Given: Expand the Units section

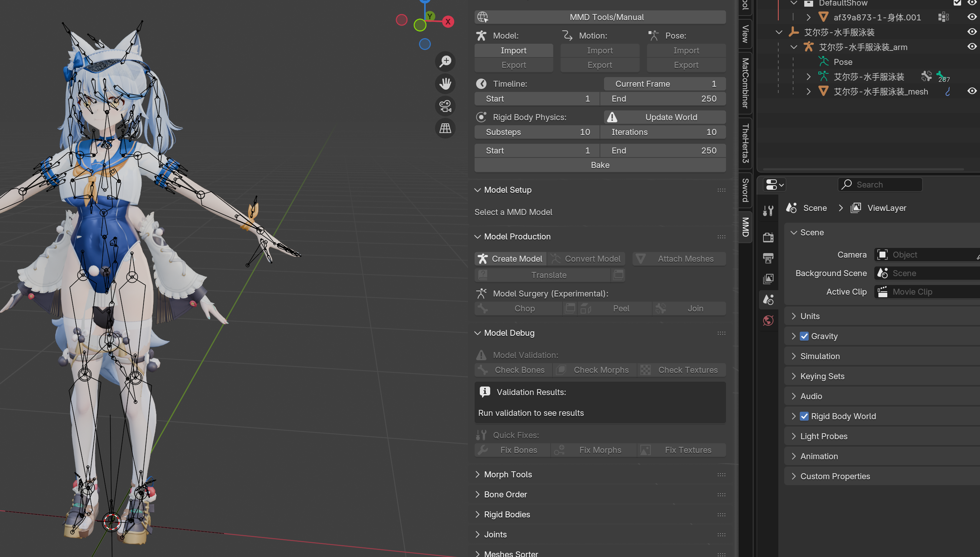Looking at the screenshot, I should click(810, 316).
